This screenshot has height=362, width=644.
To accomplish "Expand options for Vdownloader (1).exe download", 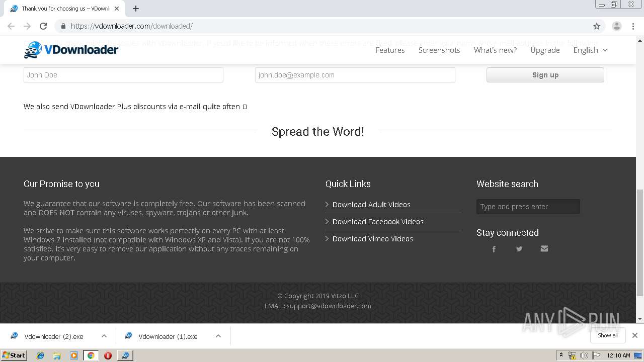I will [x=218, y=336].
